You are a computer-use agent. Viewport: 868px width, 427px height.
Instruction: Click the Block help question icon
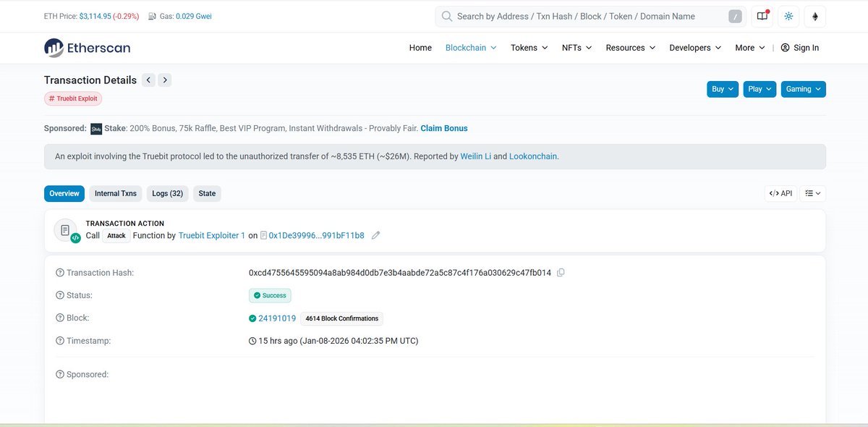60,318
